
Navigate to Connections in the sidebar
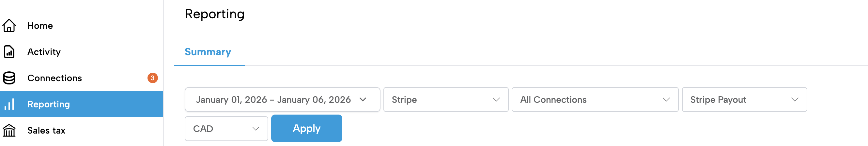[54, 78]
